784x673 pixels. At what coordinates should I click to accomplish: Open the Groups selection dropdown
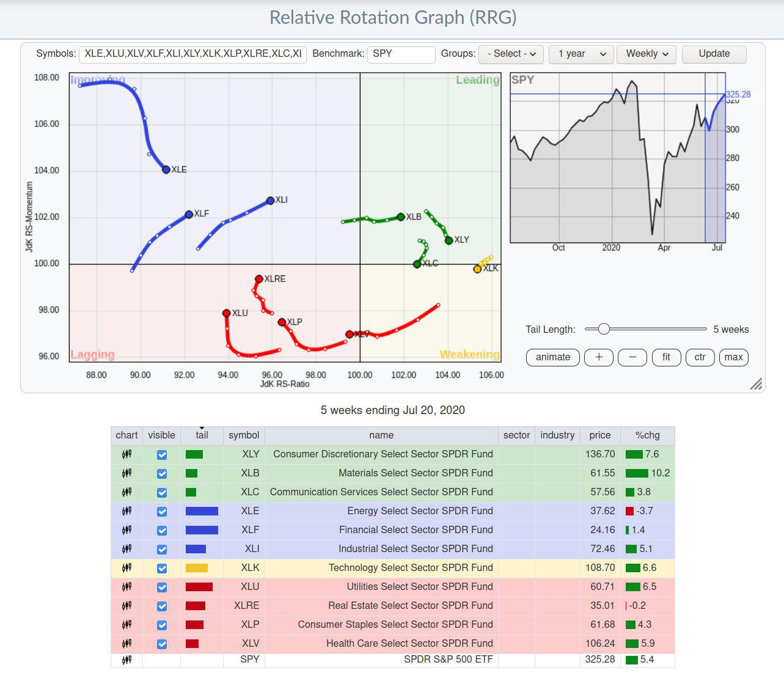pyautogui.click(x=511, y=54)
